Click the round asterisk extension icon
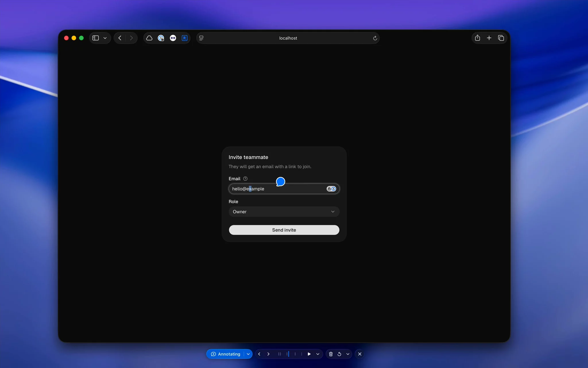588x368 pixels. coord(173,38)
